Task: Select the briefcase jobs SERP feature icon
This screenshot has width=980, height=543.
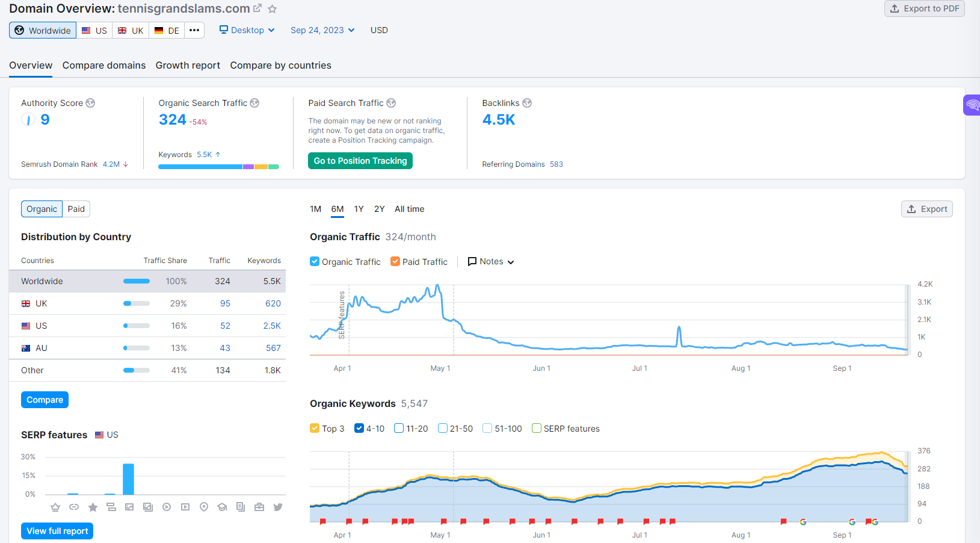Action: 259,507
